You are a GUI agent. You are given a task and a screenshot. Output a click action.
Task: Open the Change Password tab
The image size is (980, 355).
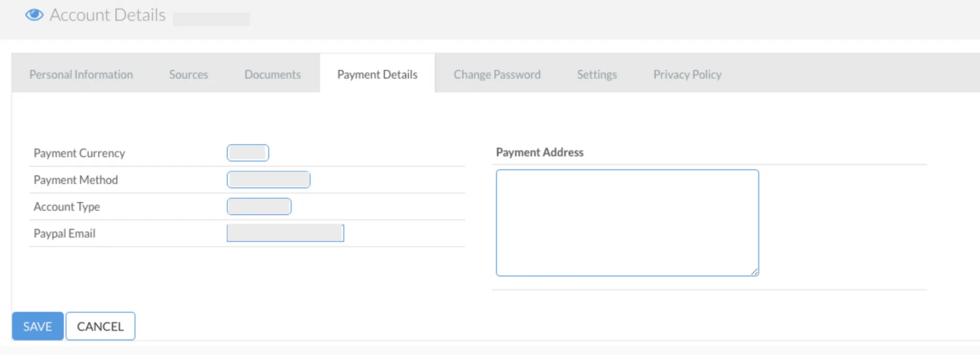[497, 74]
